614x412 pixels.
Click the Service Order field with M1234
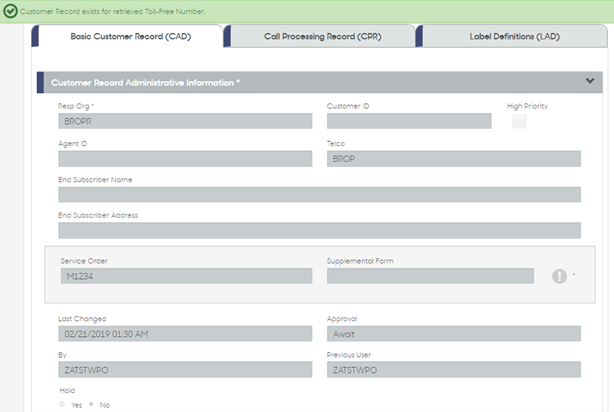tap(186, 276)
